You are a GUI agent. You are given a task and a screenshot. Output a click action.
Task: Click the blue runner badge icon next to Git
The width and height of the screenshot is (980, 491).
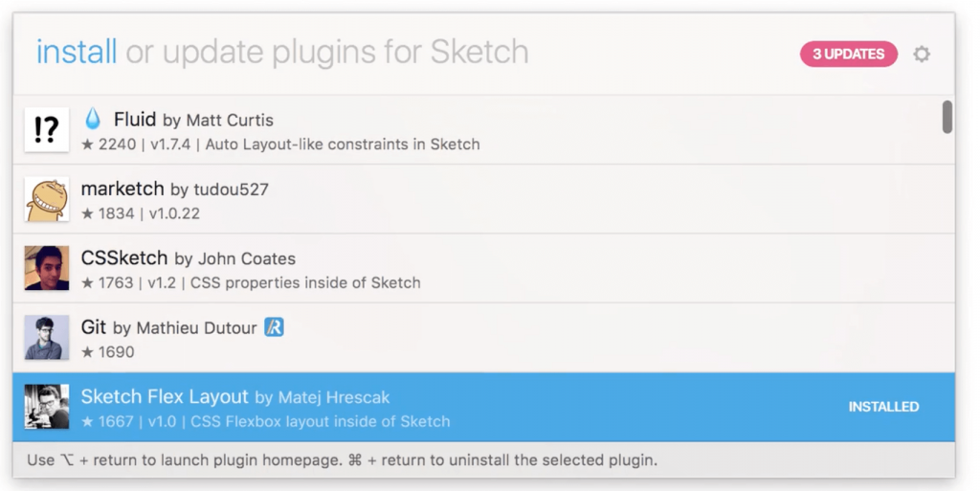[x=275, y=327]
